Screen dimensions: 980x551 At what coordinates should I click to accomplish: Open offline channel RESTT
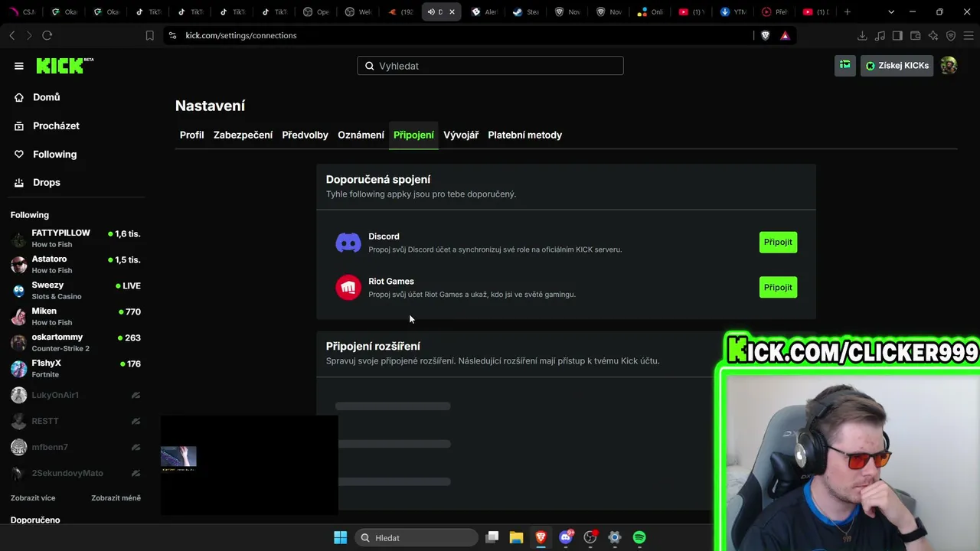tap(76, 421)
